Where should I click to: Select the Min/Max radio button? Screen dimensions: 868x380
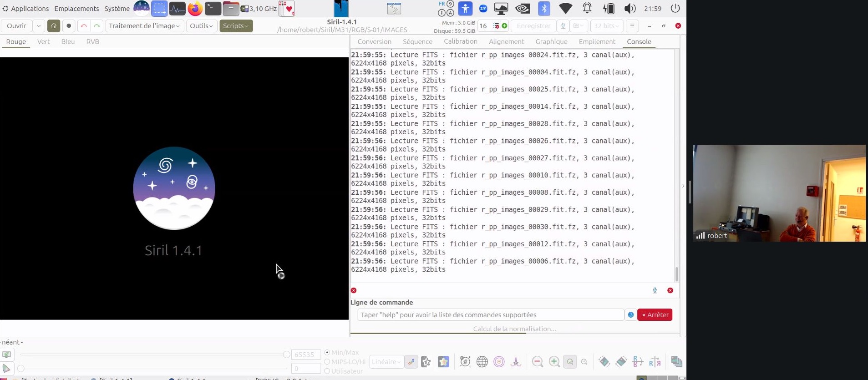[x=327, y=352]
